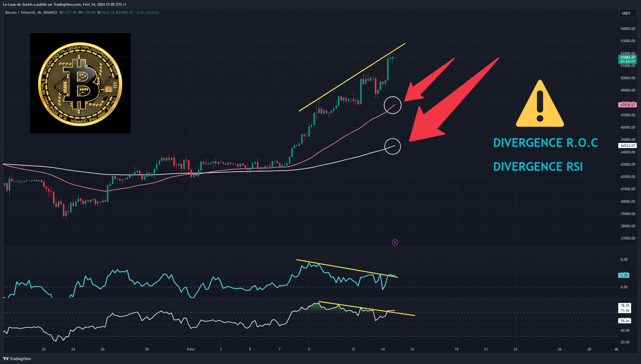Select the low value B51641.10

[x=106, y=13]
